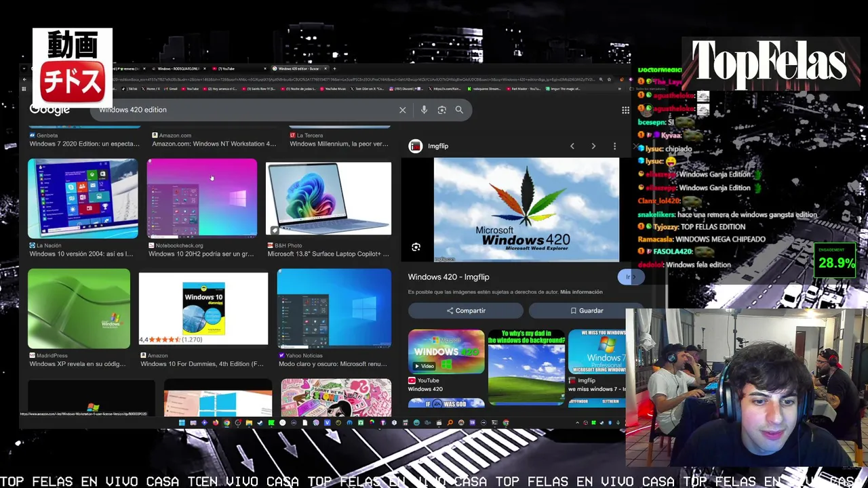The image size is (868, 488).
Task: Open Notebookcheck Windows 10 20H2 thumbnail
Action: pyautogui.click(x=202, y=199)
